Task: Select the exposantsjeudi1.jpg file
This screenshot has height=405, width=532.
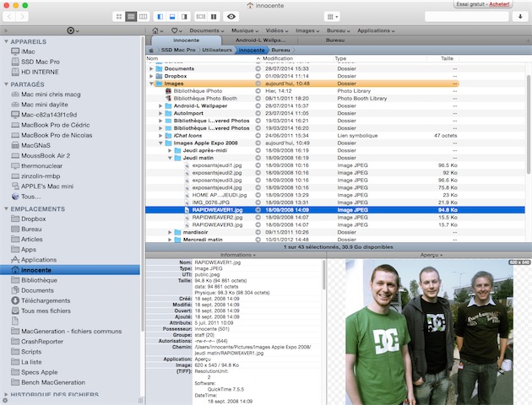Action: [x=217, y=165]
